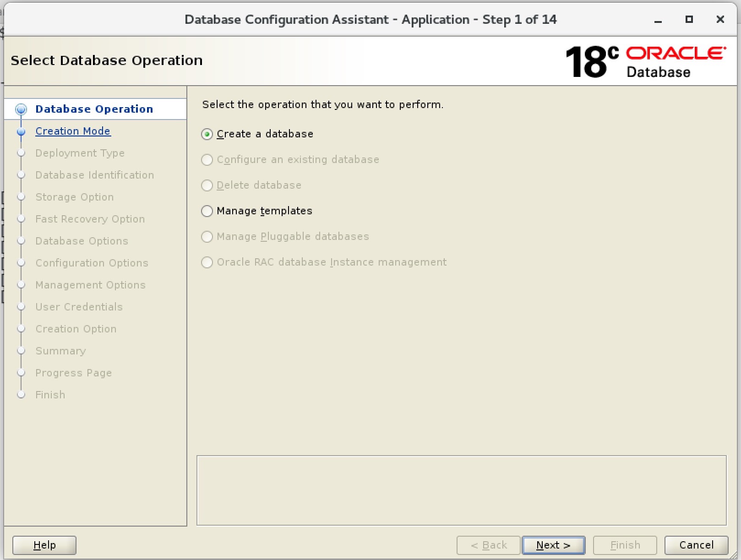741x560 pixels.
Task: Click the Storage Option step node
Action: coord(21,197)
